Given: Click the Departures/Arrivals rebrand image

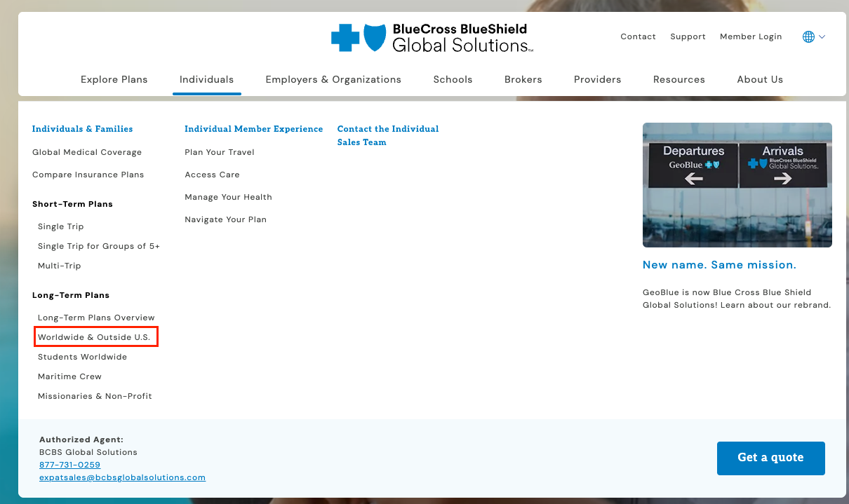Looking at the screenshot, I should coord(737,185).
